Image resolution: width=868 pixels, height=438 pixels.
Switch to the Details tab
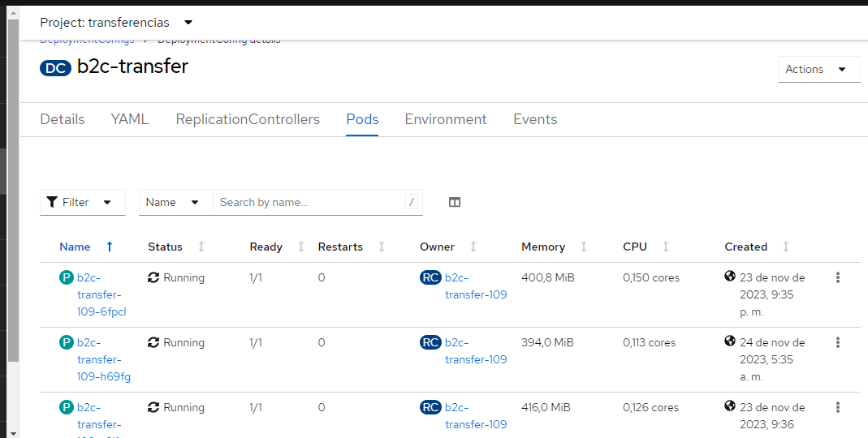tap(63, 119)
